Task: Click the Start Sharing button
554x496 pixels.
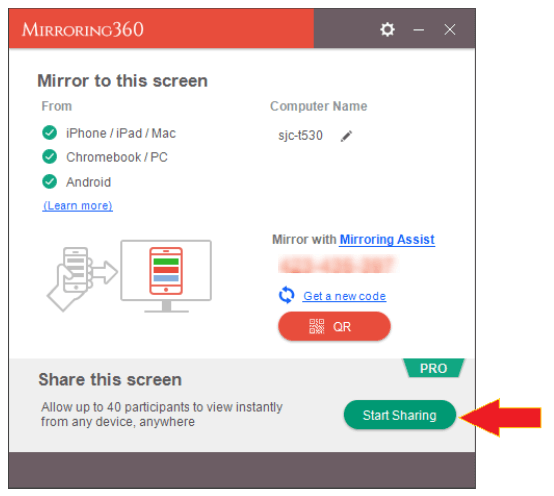Action: [400, 415]
